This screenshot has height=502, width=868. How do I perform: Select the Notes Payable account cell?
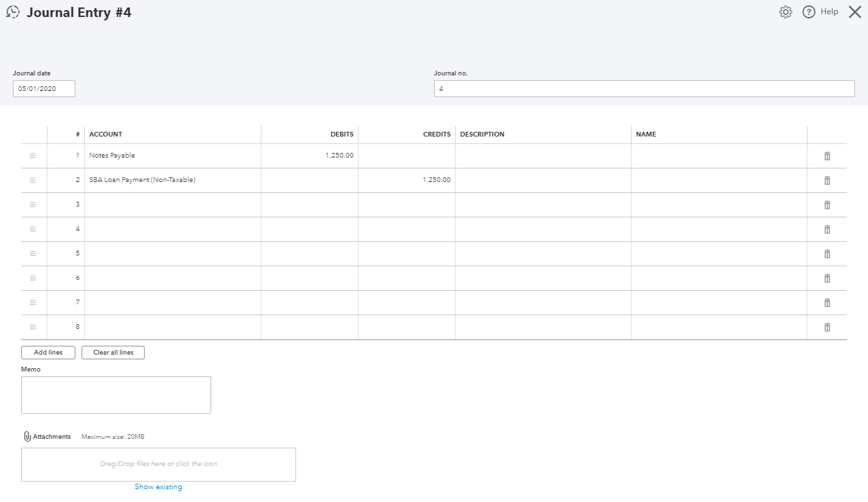click(173, 156)
